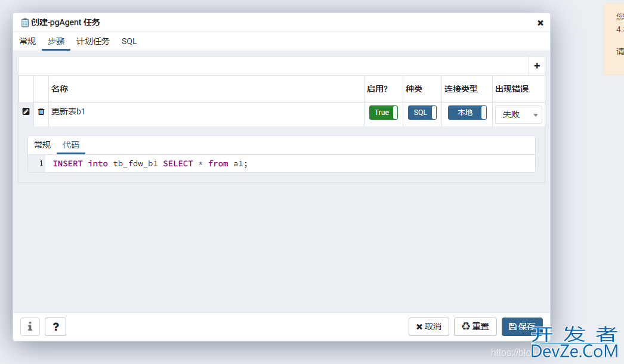Image resolution: width=624 pixels, height=364 pixels.
Task: Click the 重置 reset button
Action: [x=475, y=326]
